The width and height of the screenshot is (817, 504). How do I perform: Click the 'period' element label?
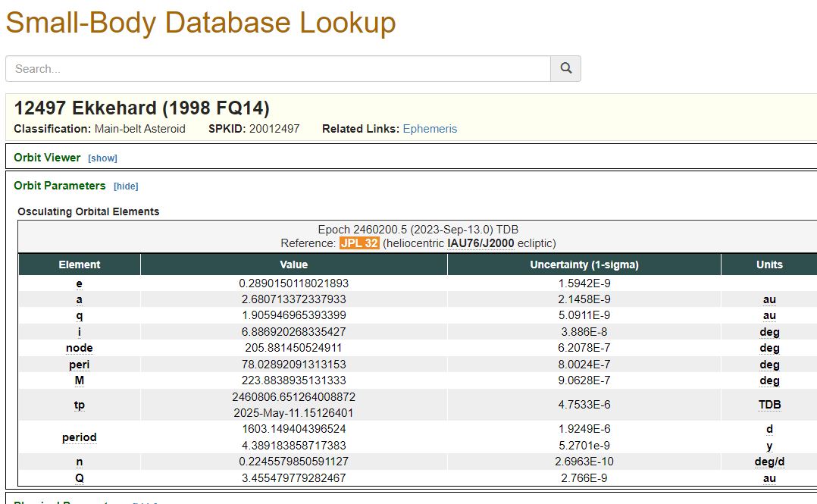pyautogui.click(x=80, y=437)
